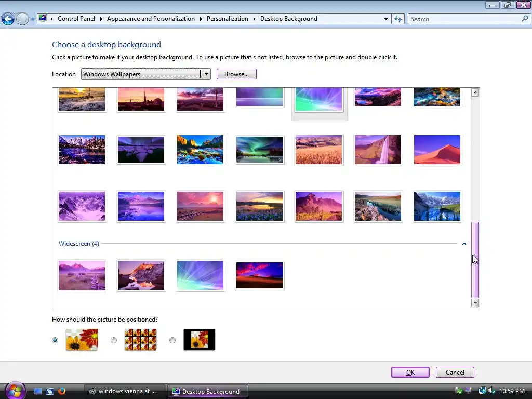Select widescreen rocky lake reflection wallpaper
The height and width of the screenshot is (399, 532).
click(141, 275)
